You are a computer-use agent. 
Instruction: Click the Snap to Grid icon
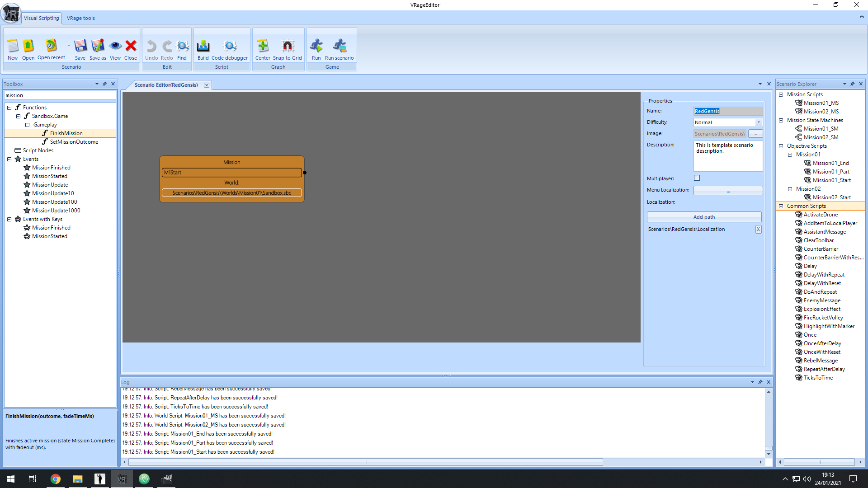pos(287,49)
